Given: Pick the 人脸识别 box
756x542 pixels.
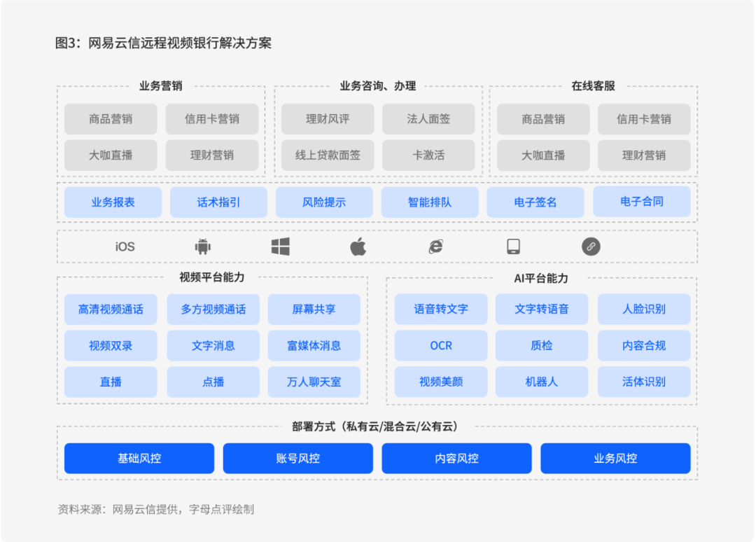Looking at the screenshot, I should click(644, 309).
